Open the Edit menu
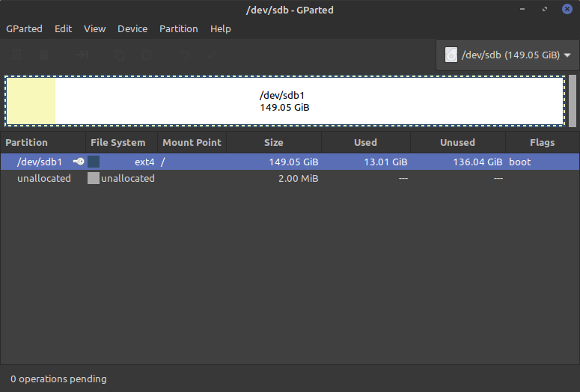Image resolution: width=580 pixels, height=392 pixels. click(x=64, y=29)
